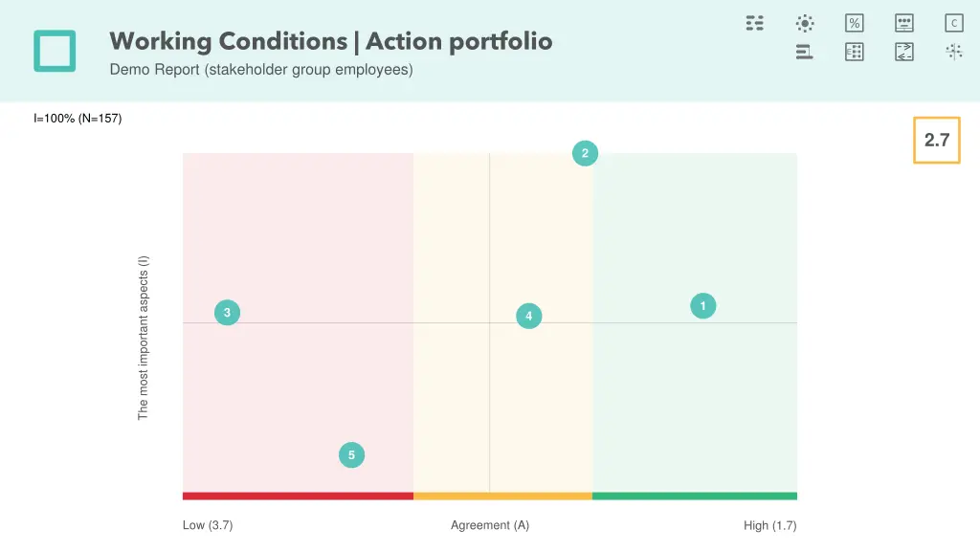Select data point 1 in green zone
The width and height of the screenshot is (980, 551).
click(702, 306)
